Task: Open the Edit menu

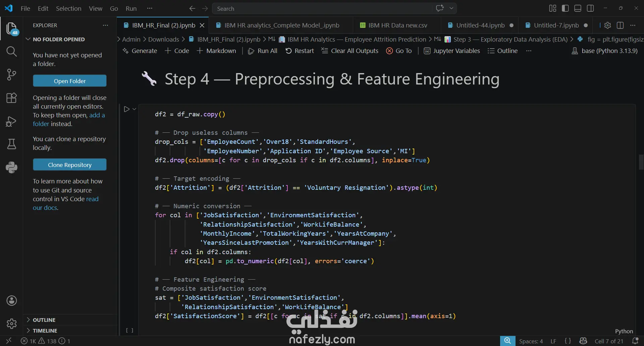Action: (x=43, y=8)
